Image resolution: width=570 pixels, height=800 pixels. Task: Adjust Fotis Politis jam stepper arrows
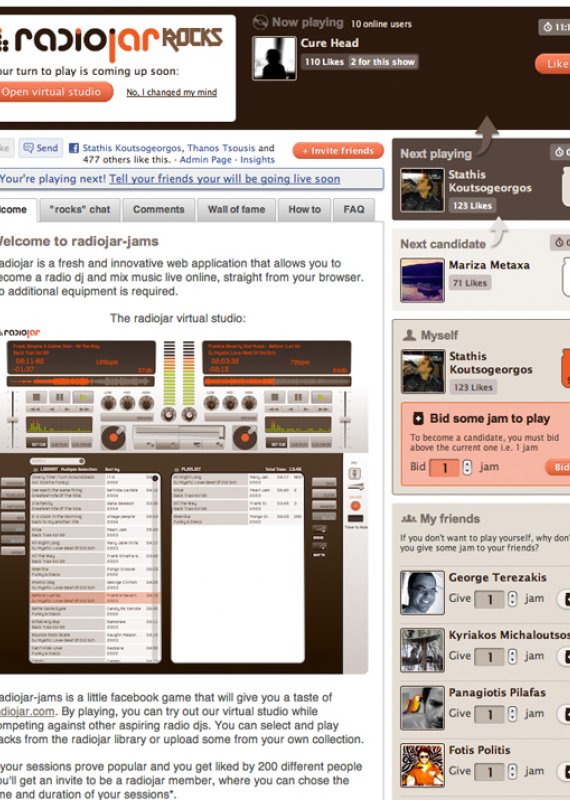[x=512, y=771]
